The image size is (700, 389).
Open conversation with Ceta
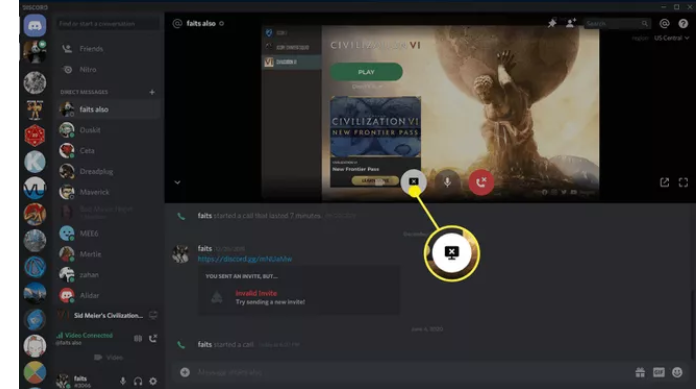pos(108,151)
